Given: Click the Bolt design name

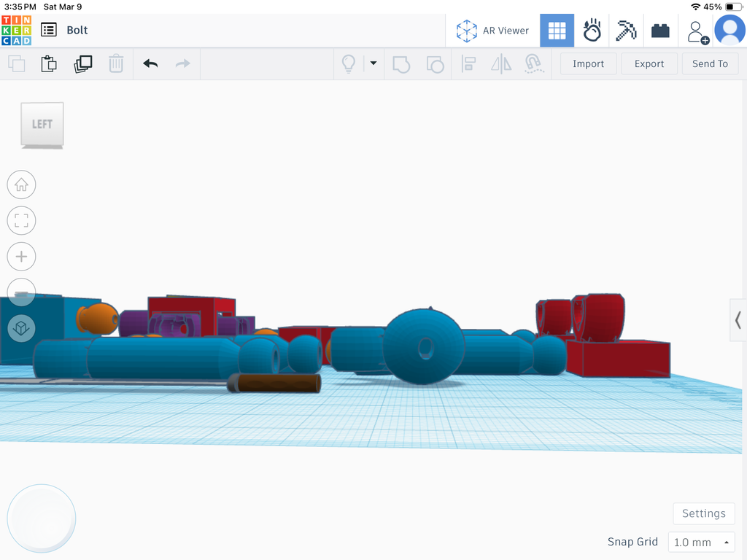Looking at the screenshot, I should tap(77, 30).
